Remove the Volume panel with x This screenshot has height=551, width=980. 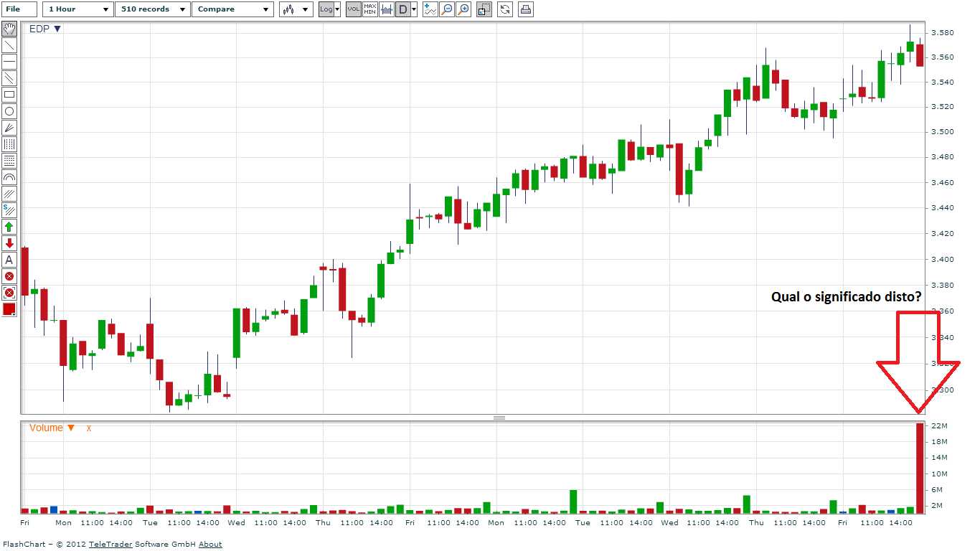tap(89, 428)
